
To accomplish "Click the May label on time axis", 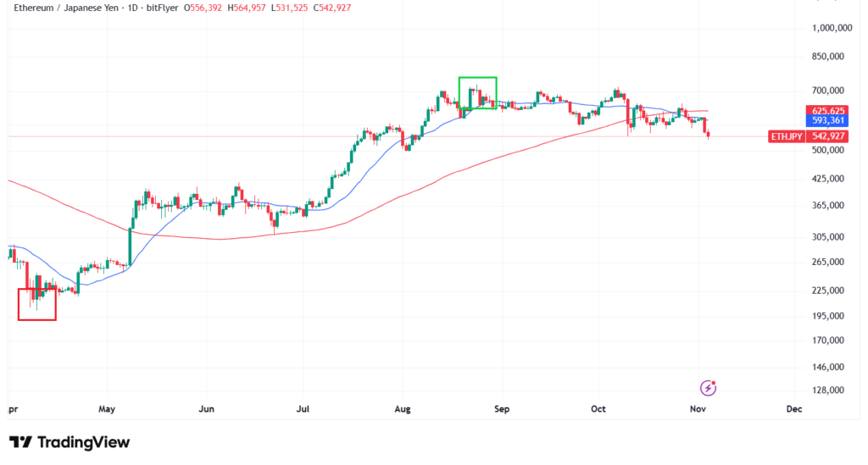I will pos(106,409).
